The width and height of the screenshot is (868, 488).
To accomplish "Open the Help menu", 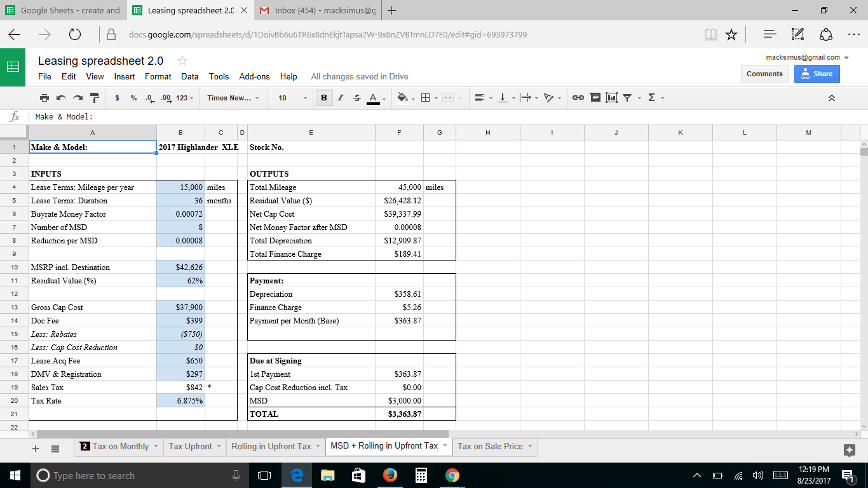I will [288, 76].
